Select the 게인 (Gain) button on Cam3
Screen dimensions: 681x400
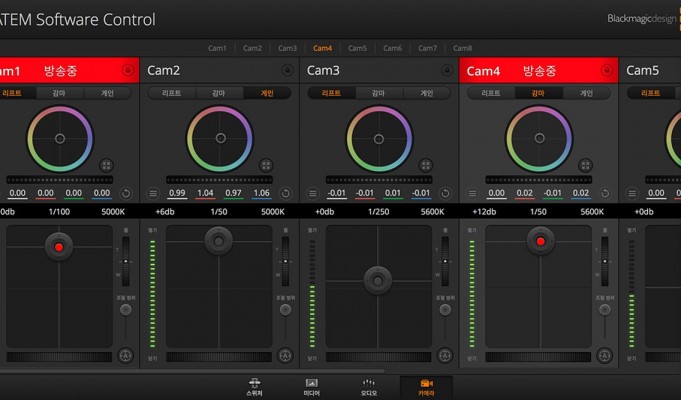click(426, 93)
